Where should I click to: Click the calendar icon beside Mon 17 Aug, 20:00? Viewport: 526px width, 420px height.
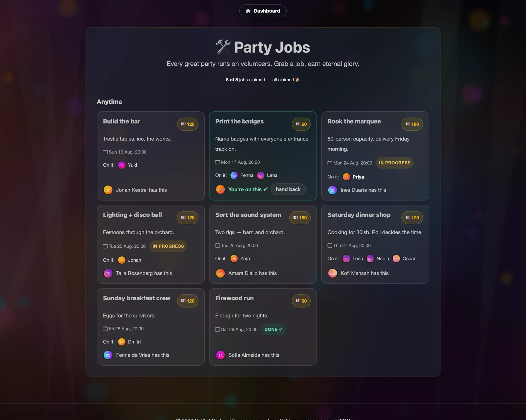(218, 162)
